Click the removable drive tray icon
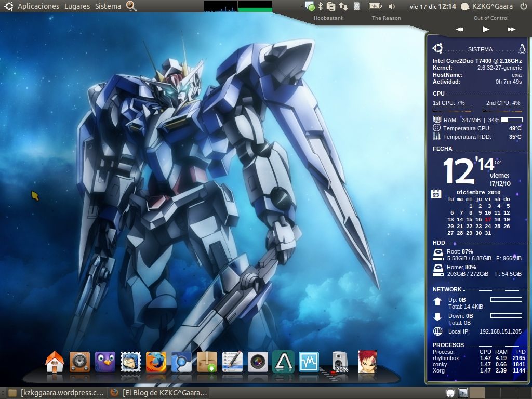532x399 pixels. [x=356, y=6]
